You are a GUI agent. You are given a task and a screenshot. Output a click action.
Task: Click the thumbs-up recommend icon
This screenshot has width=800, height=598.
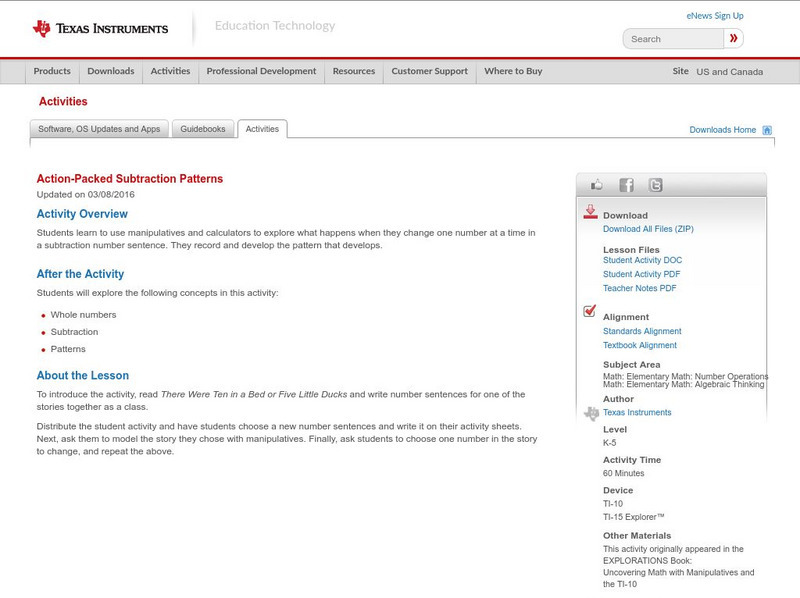click(596, 183)
